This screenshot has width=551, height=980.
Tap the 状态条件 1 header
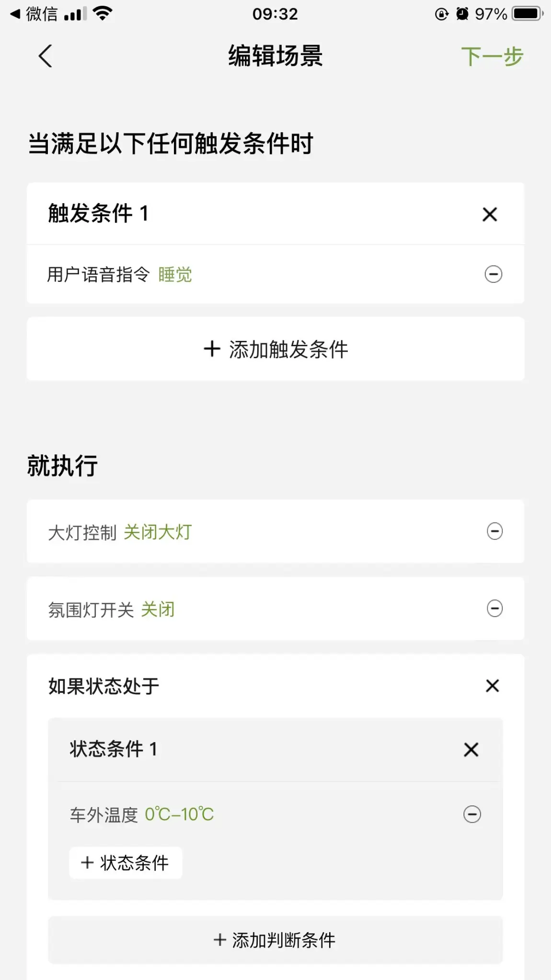[x=114, y=749]
